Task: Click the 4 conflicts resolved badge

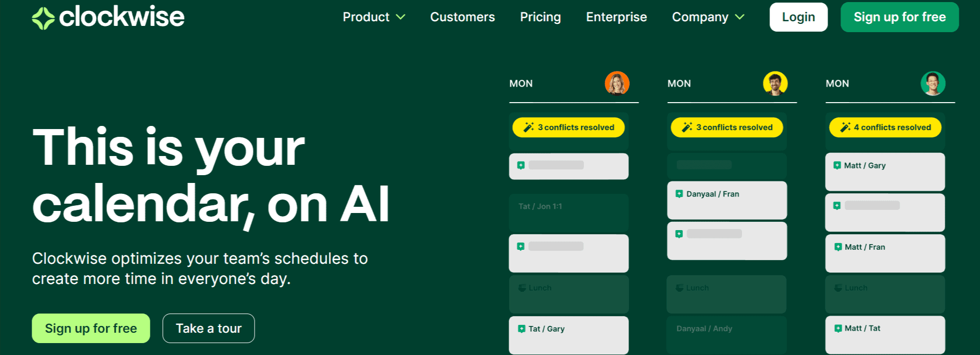Action: (885, 127)
